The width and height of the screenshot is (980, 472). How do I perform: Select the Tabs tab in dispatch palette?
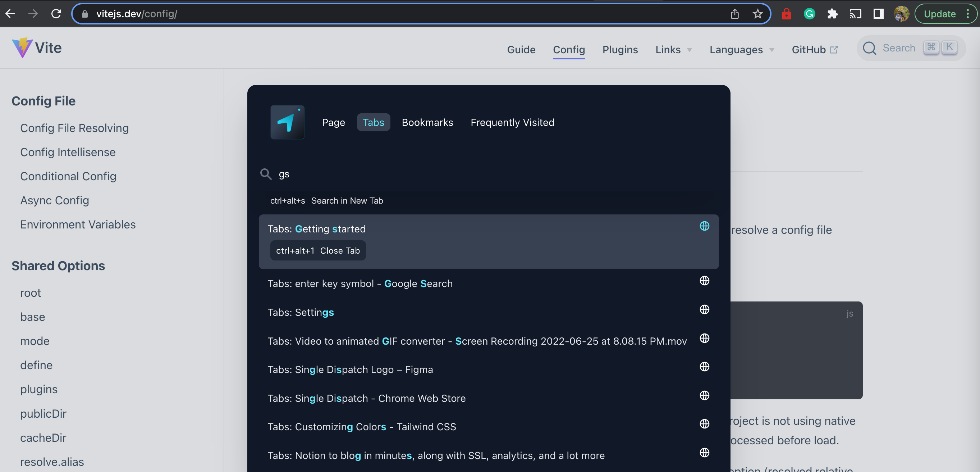tap(373, 122)
